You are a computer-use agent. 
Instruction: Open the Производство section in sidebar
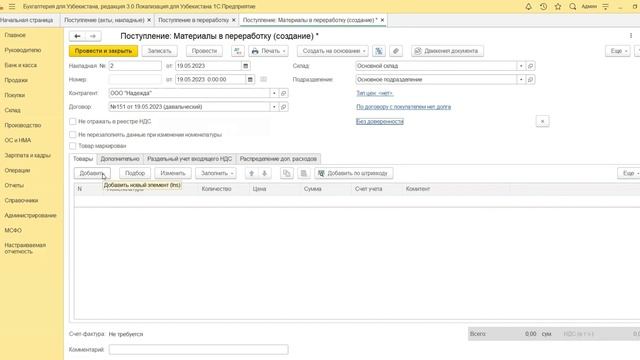click(23, 125)
